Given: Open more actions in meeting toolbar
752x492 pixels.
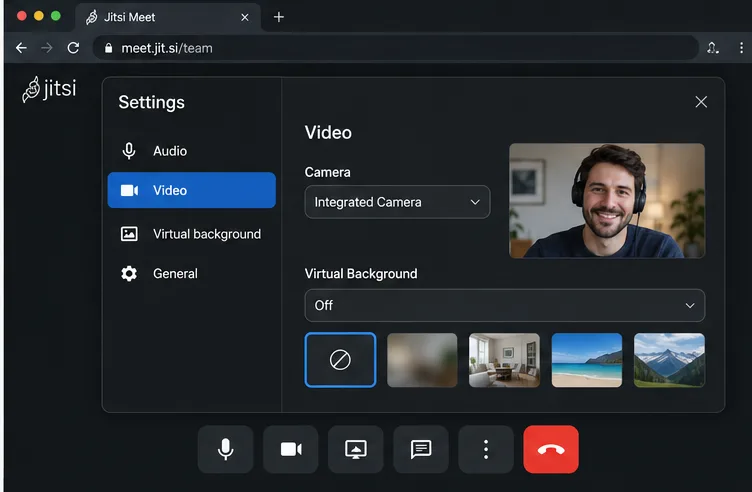Looking at the screenshot, I should click(486, 449).
